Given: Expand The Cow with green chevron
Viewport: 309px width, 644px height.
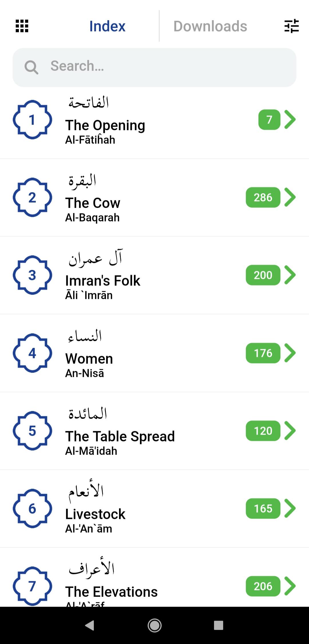Looking at the screenshot, I should tap(290, 197).
